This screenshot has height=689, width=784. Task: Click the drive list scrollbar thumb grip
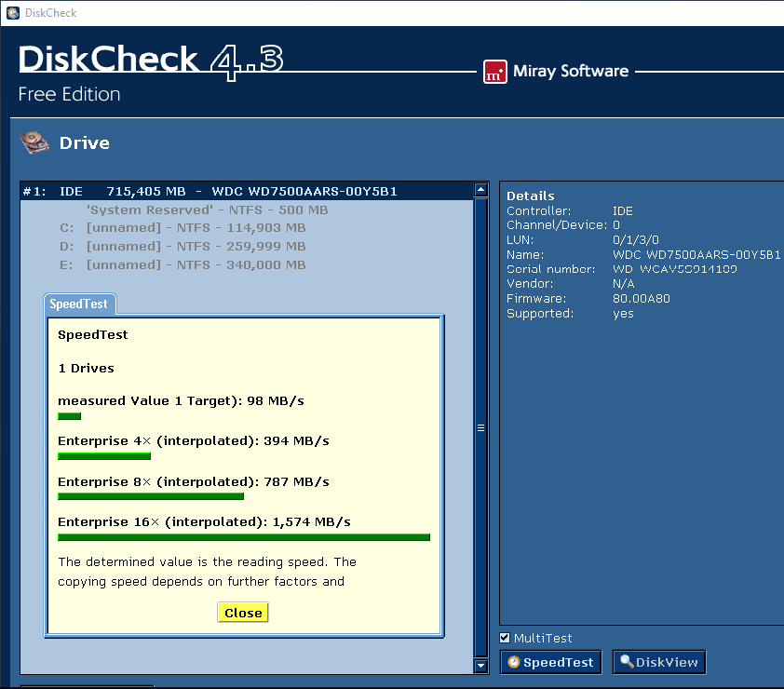(480, 428)
